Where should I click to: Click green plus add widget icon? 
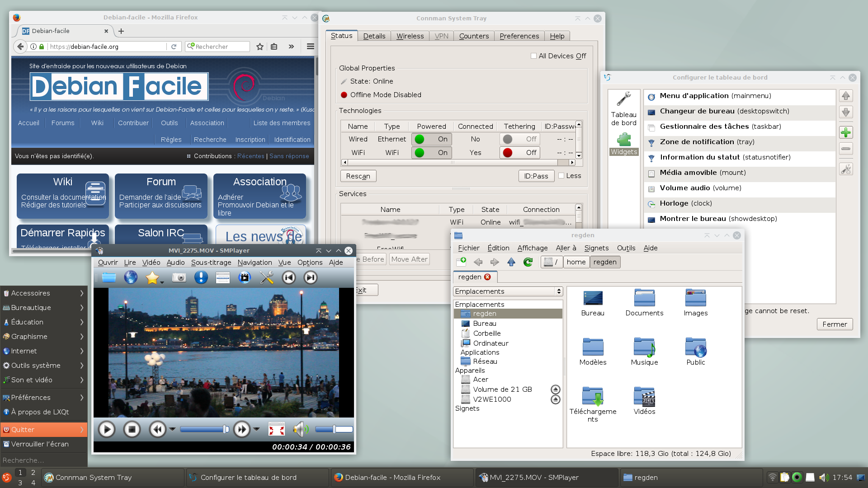(x=845, y=132)
